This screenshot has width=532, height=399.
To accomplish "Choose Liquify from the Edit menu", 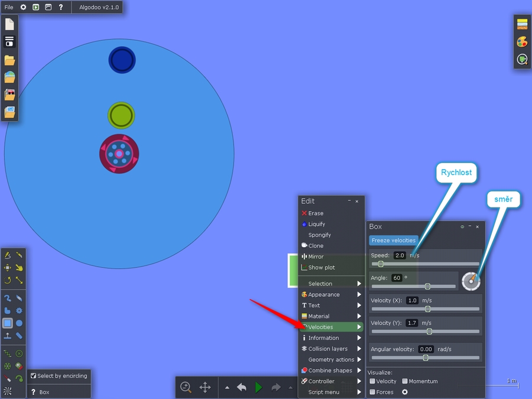I will (x=316, y=224).
